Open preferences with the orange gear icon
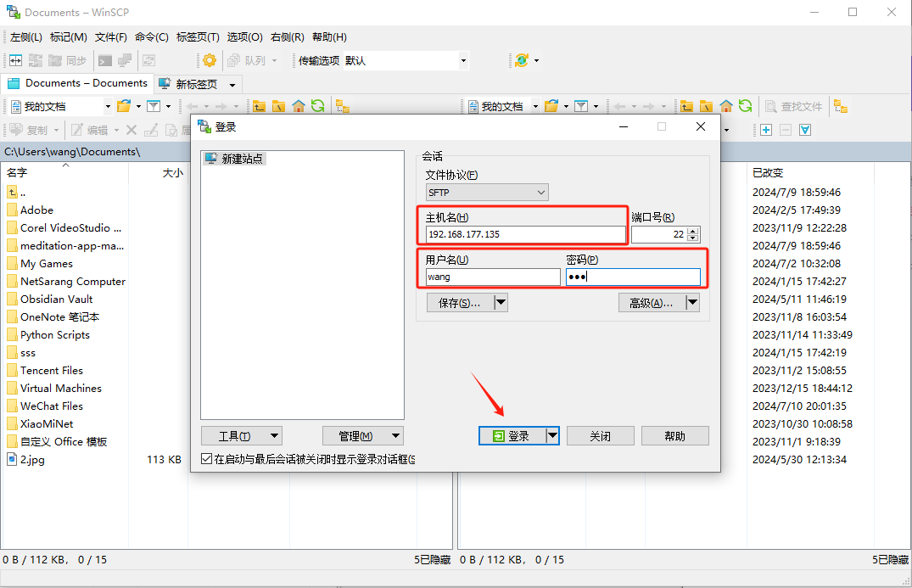This screenshot has width=912, height=588. [210, 60]
